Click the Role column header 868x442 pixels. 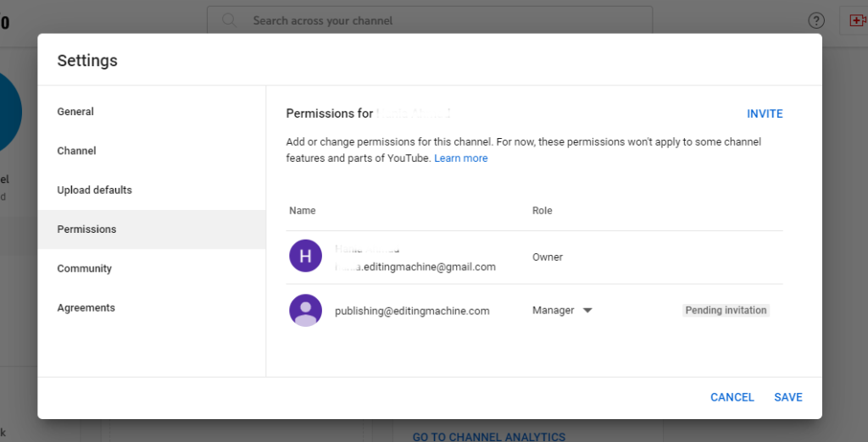(x=542, y=211)
